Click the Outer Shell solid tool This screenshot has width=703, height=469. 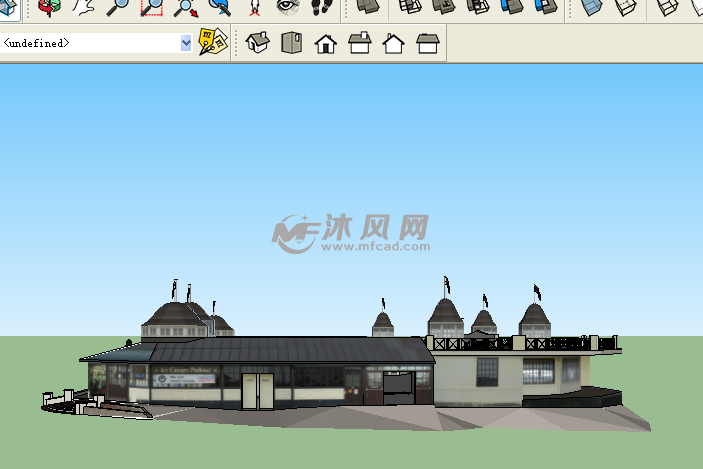pos(368,7)
